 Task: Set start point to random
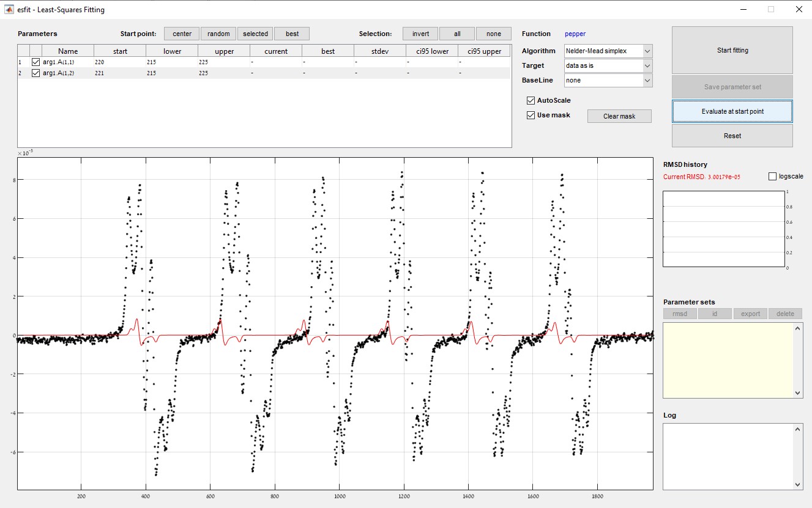pos(218,34)
